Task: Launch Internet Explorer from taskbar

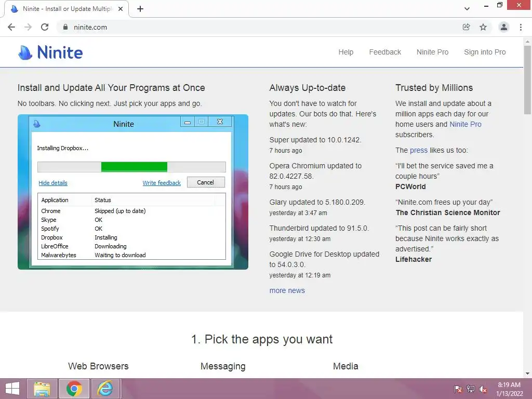Action: point(105,389)
